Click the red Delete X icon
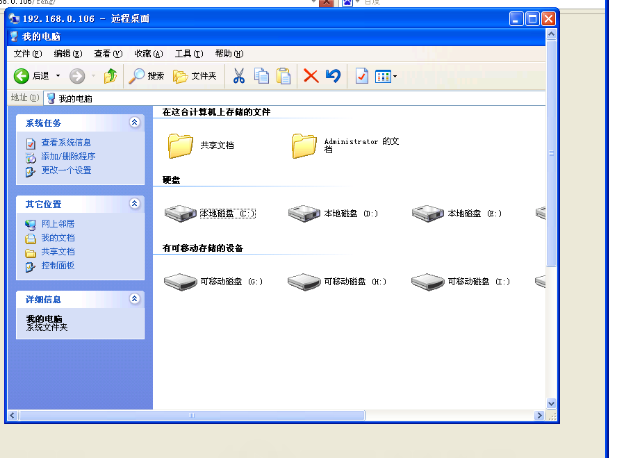 tap(311, 76)
